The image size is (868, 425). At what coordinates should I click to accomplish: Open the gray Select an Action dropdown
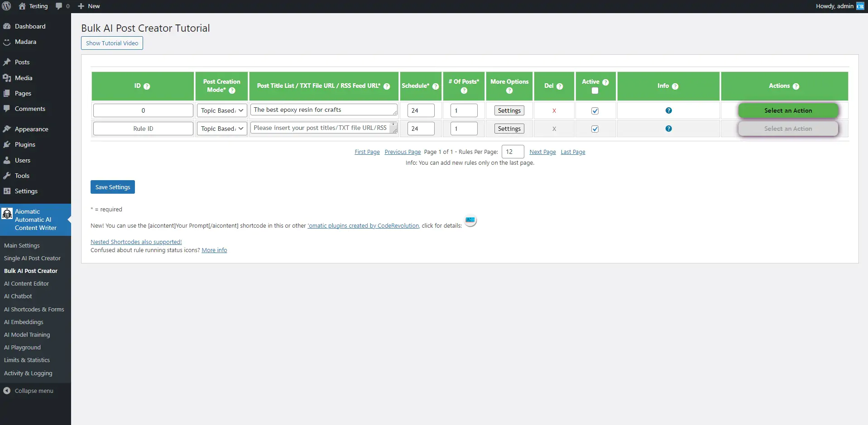point(788,129)
